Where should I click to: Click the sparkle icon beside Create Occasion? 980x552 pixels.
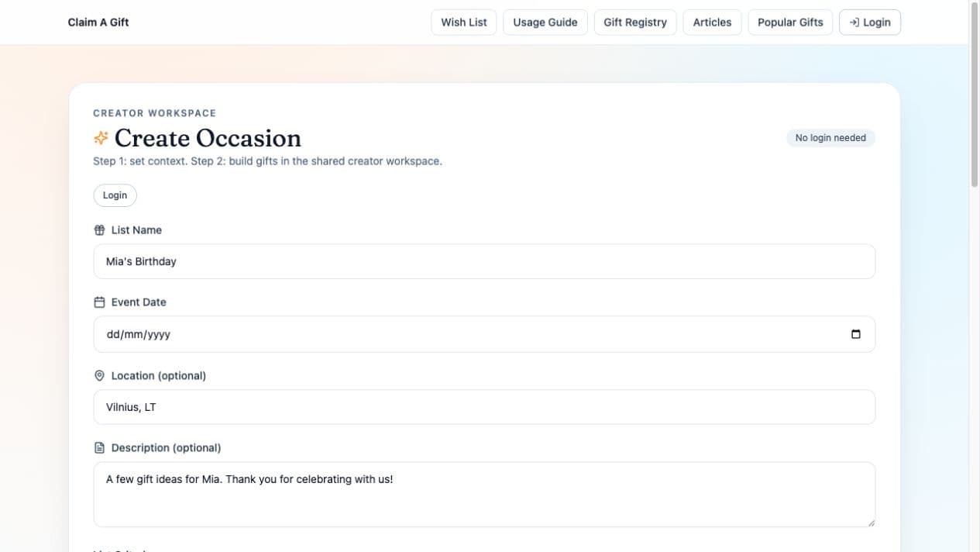101,138
